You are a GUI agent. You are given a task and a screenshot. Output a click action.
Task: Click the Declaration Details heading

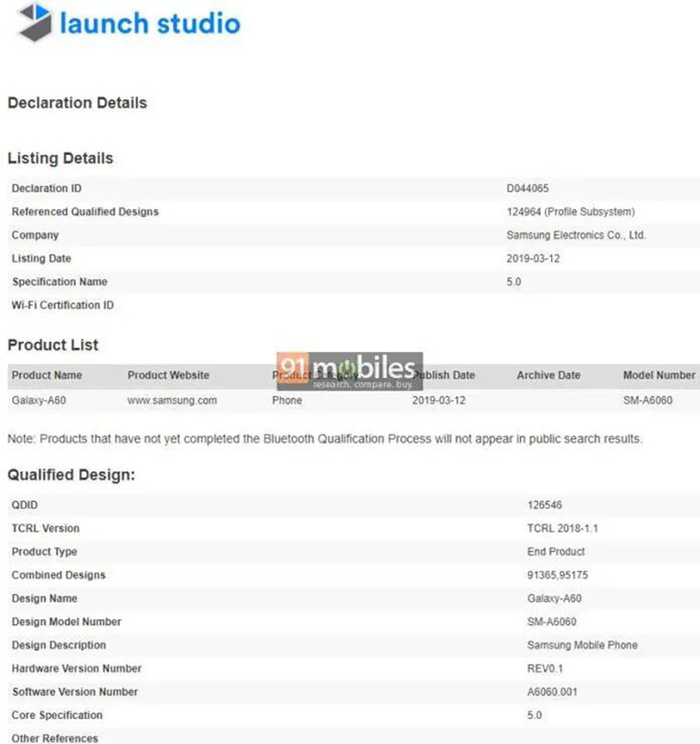coord(78,102)
